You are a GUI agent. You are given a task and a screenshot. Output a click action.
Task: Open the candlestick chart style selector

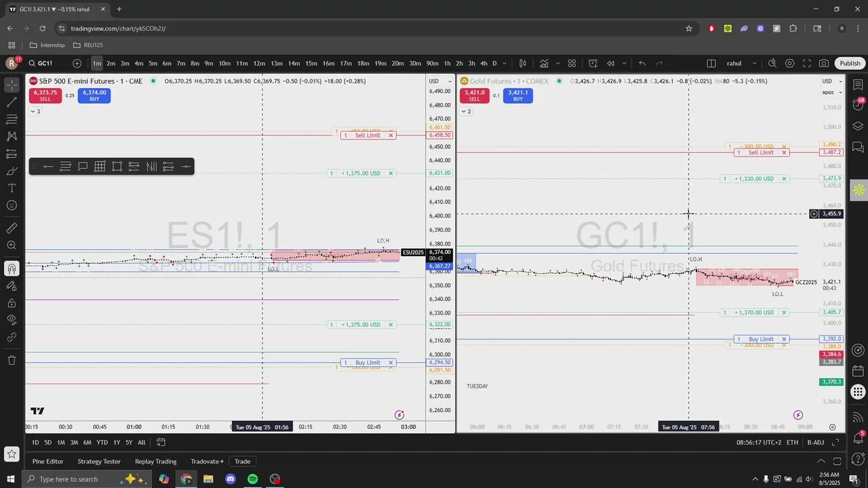523,63
